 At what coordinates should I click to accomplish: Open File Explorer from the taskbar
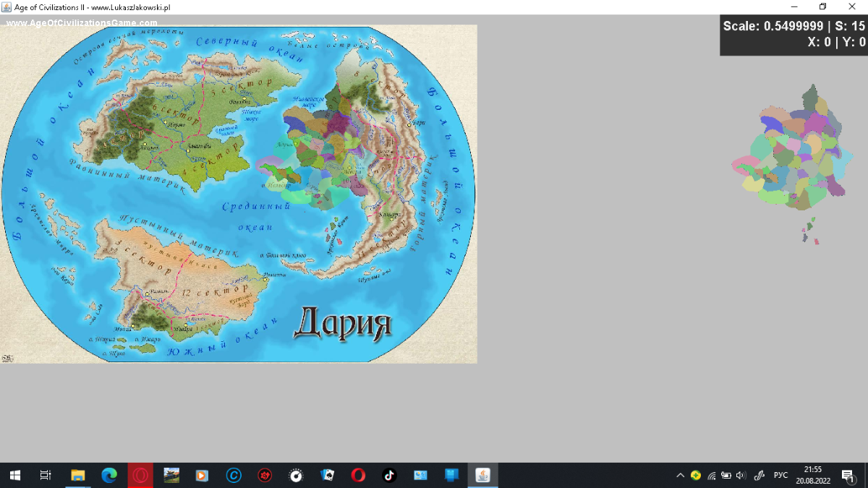point(77,475)
